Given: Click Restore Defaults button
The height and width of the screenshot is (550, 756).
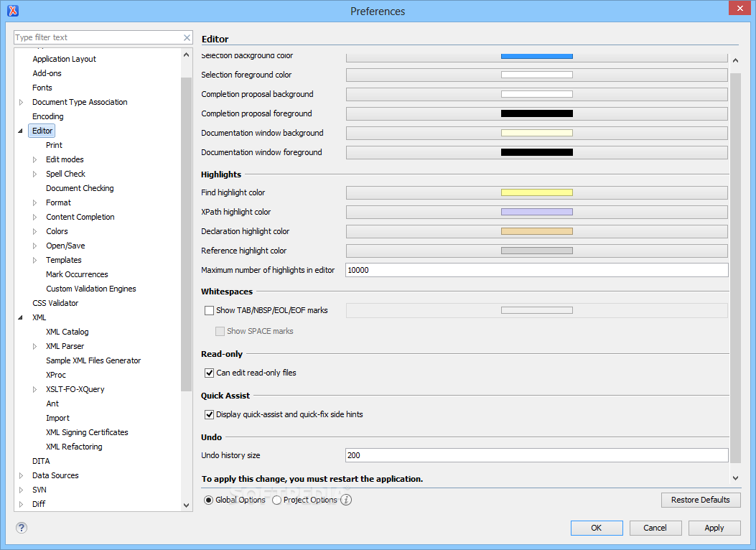Looking at the screenshot, I should click(x=701, y=500).
